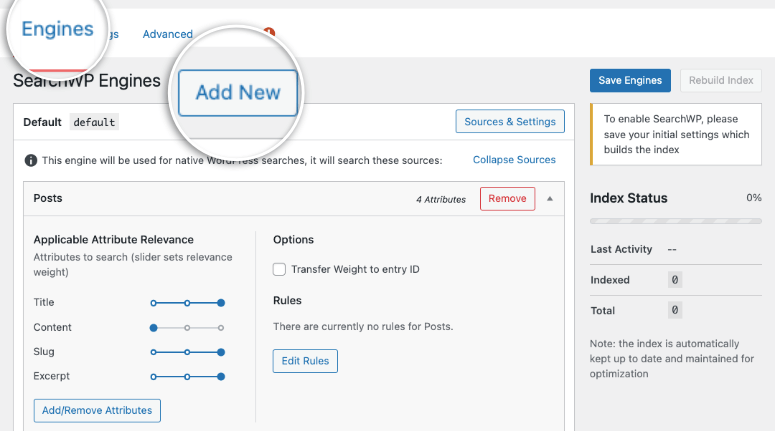Click the Posts source heading
Viewport: 775px width, 431px height.
click(x=48, y=198)
